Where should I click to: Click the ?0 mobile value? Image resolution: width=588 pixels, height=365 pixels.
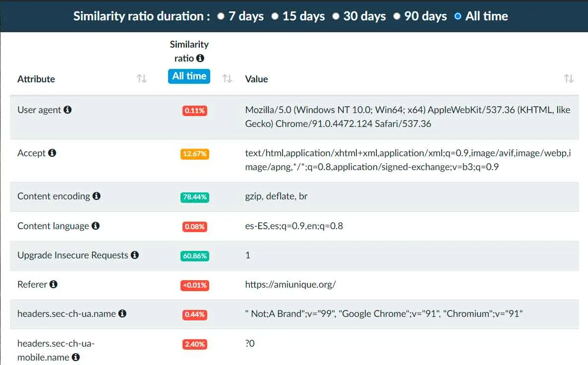pos(250,343)
